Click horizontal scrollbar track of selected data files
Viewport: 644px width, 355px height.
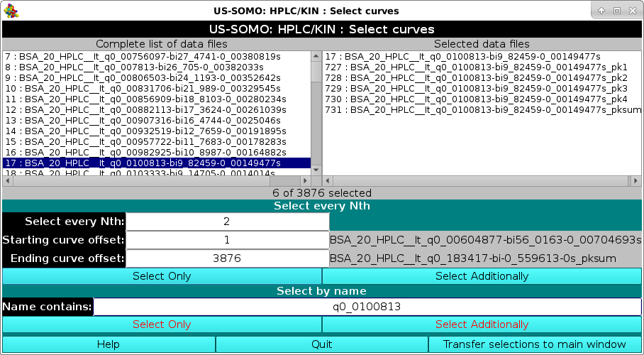point(481,180)
